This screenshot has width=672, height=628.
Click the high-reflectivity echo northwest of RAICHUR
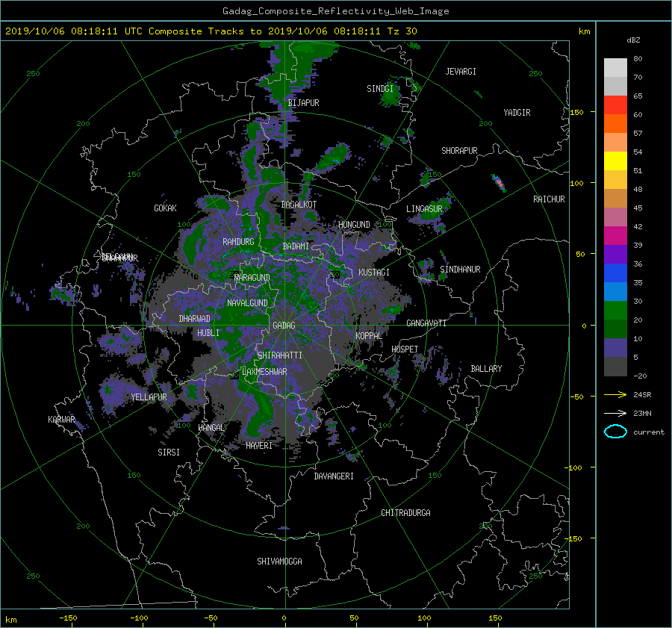[x=499, y=183]
